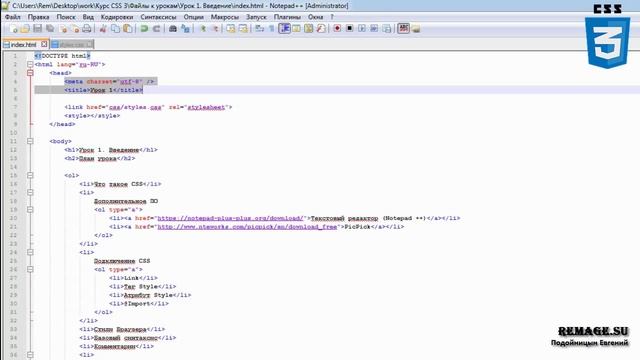Cut selection using the scissors icon

click(103, 29)
